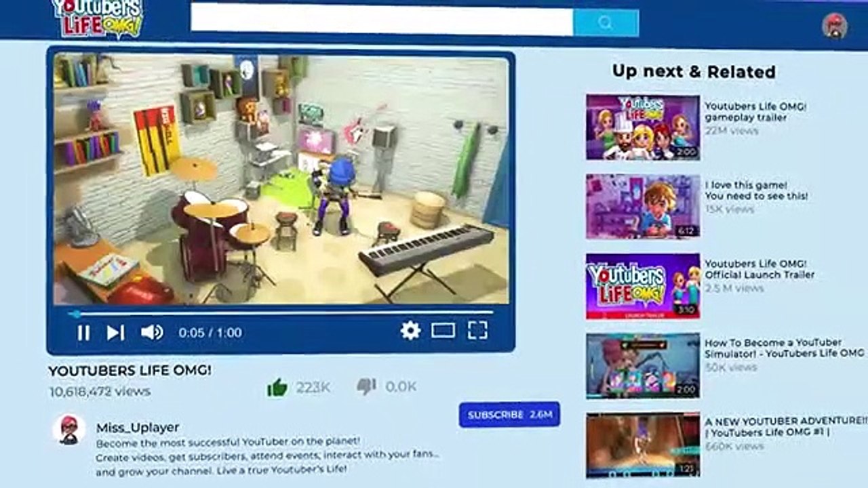The image size is (868, 488).
Task: Click the green thumbs-up like icon
Action: (x=277, y=387)
